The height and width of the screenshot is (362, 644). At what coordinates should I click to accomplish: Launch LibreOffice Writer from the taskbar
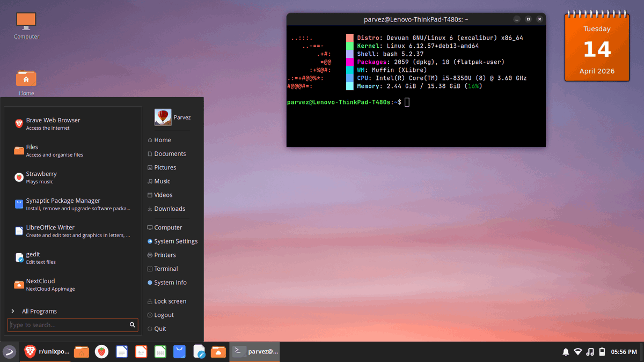pos(122,352)
